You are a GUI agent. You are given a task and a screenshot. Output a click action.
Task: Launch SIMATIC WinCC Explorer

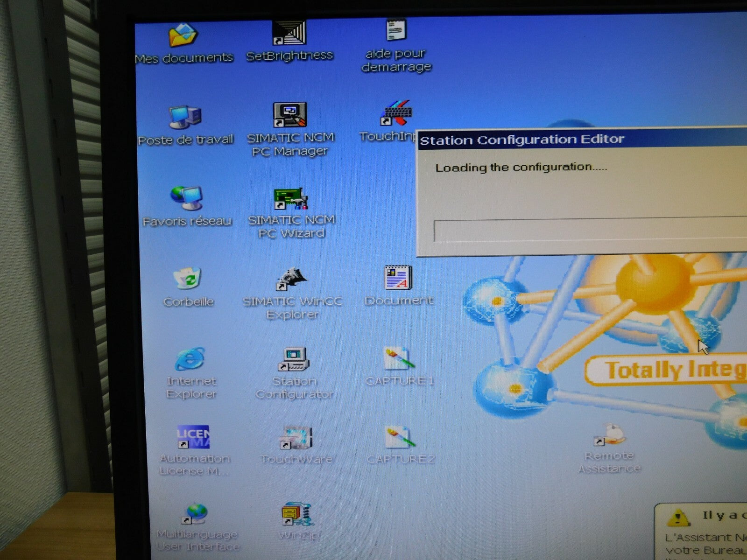[291, 279]
